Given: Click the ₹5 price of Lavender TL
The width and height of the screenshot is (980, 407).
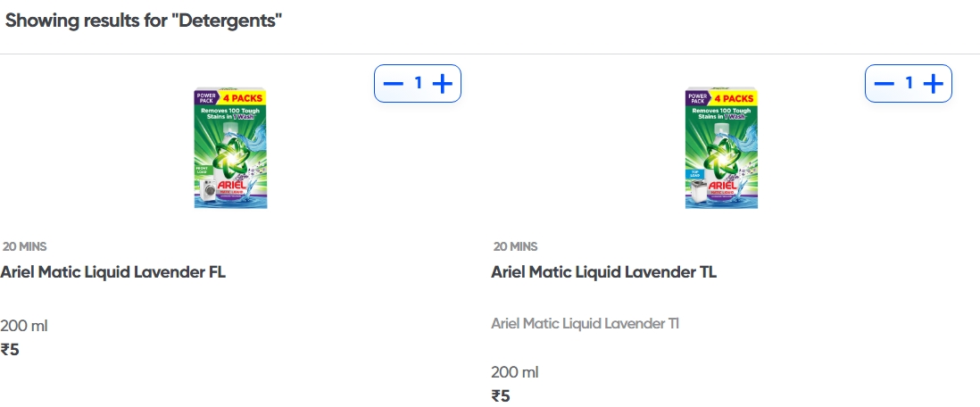Looking at the screenshot, I should pos(502,396).
